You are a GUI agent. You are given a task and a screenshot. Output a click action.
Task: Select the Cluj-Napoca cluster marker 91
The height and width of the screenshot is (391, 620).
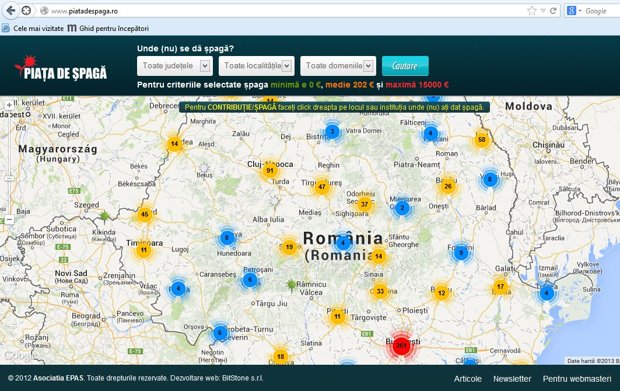(270, 171)
